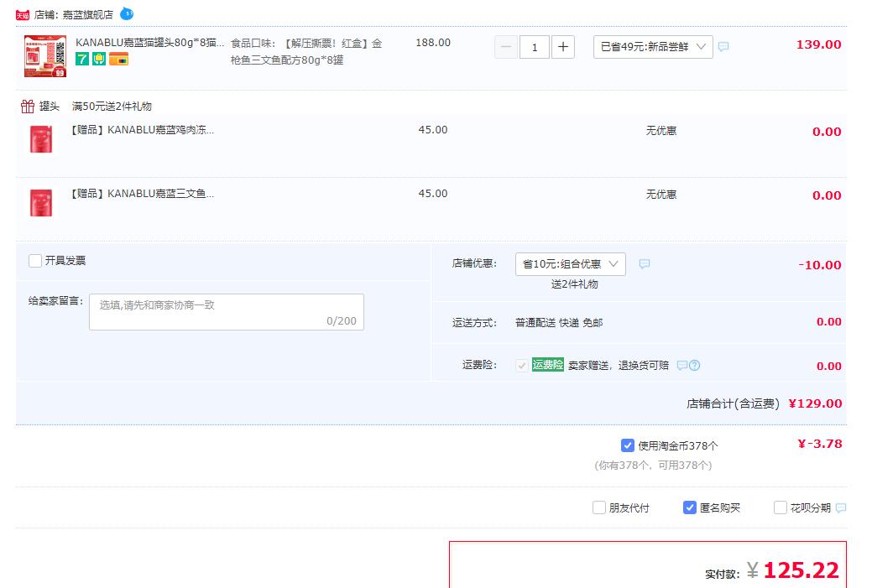Click the 卖家赠送，退换货可赔 text
Screen dimensions: 872x588
(619, 365)
